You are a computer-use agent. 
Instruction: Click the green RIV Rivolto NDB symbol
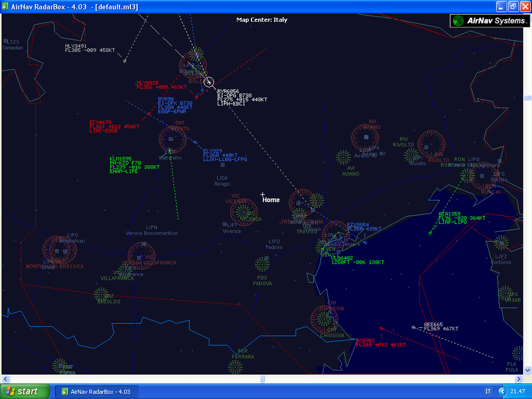tap(412, 155)
